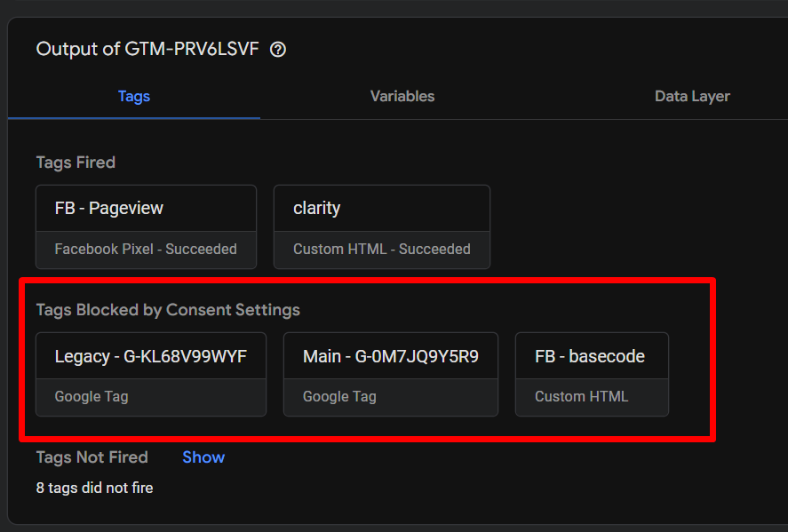Click 'Tags Blocked by Consent Settings' heading
788x532 pixels.
click(x=168, y=310)
